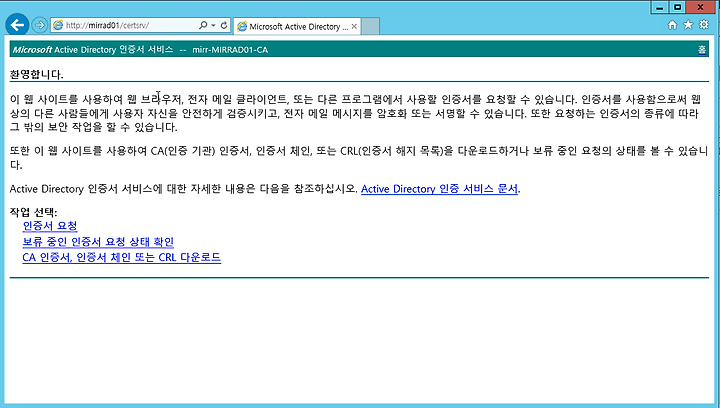Close the Internet Explorer window
The image size is (720, 408).
coord(701,7)
